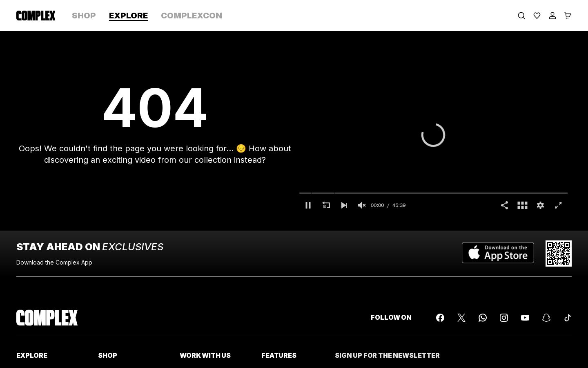The image size is (588, 368).
Task: Click the Complex logo in the header
Action: pyautogui.click(x=36, y=16)
